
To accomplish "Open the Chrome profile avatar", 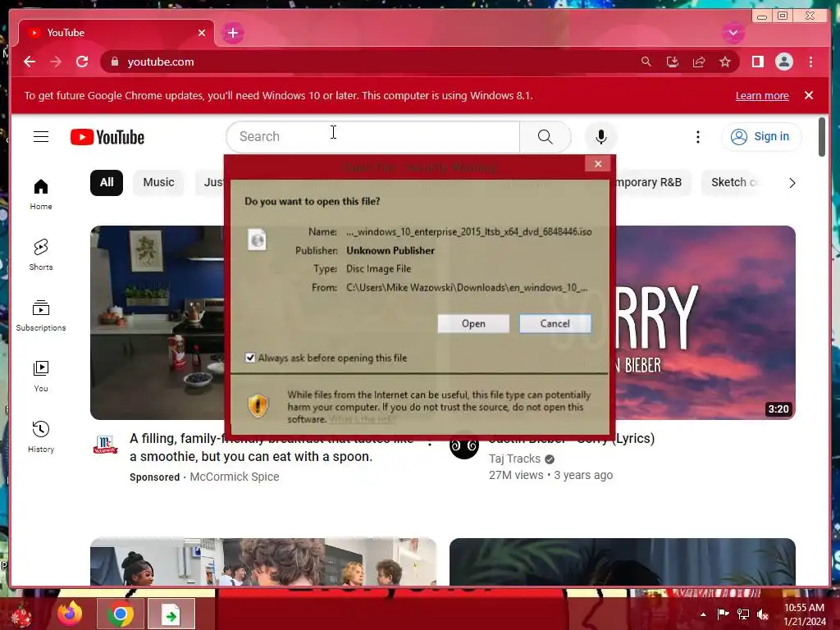I will [x=783, y=62].
